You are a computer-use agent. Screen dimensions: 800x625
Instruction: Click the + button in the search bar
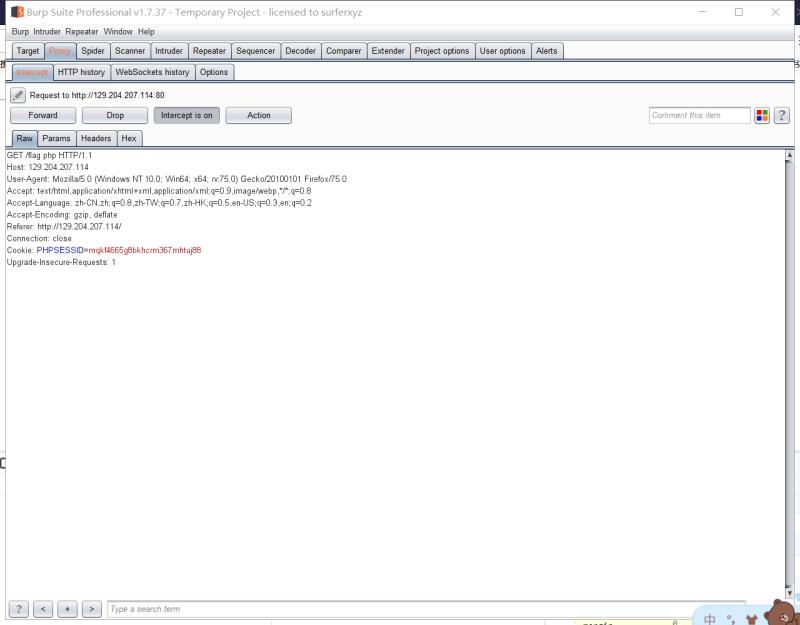67,609
